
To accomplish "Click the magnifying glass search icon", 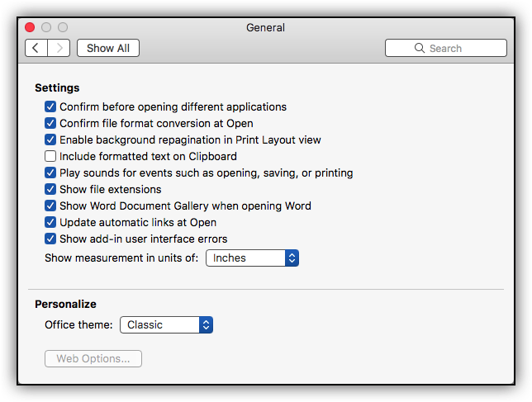I will 420,48.
